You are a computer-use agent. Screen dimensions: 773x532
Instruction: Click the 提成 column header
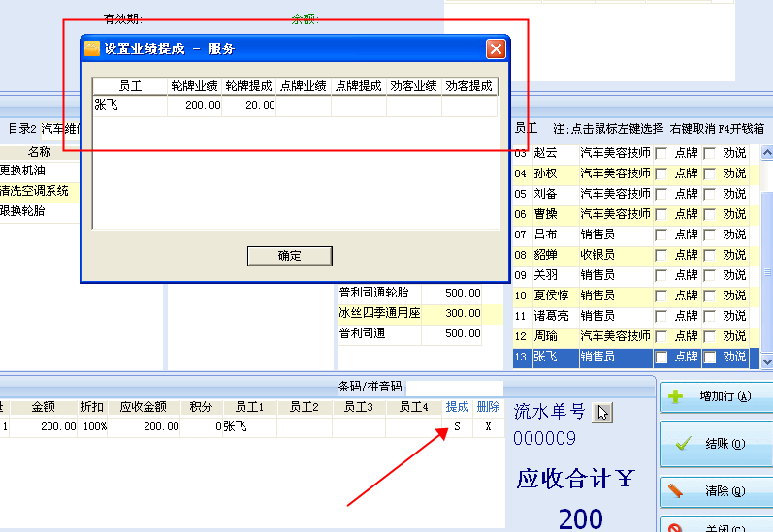click(457, 407)
